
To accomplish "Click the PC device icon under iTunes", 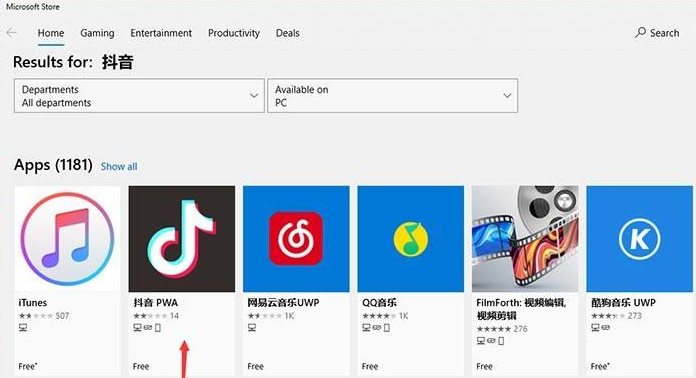I will [23, 328].
